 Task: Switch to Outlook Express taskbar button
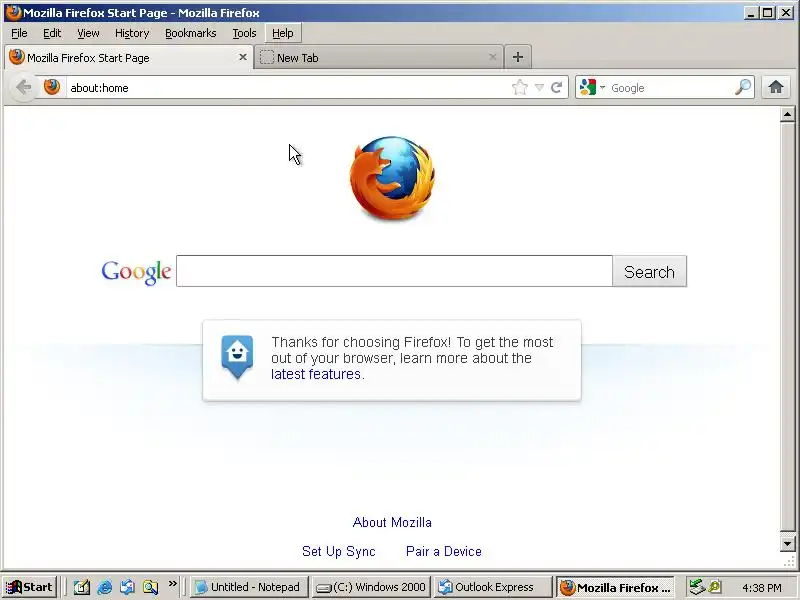pos(493,587)
